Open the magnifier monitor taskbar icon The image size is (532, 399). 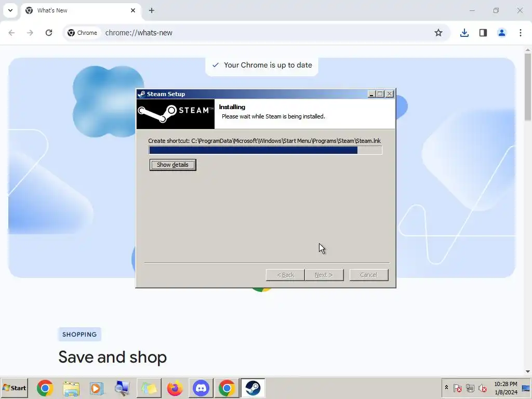(122, 388)
